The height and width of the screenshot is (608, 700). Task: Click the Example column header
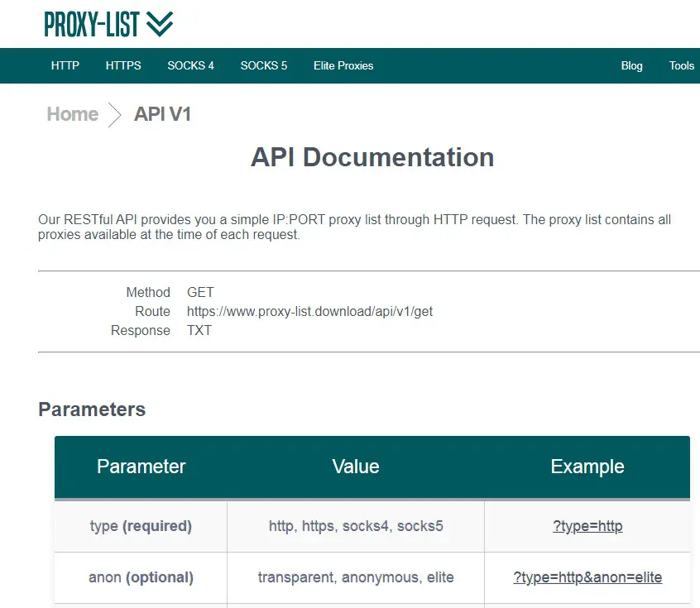coord(587,467)
